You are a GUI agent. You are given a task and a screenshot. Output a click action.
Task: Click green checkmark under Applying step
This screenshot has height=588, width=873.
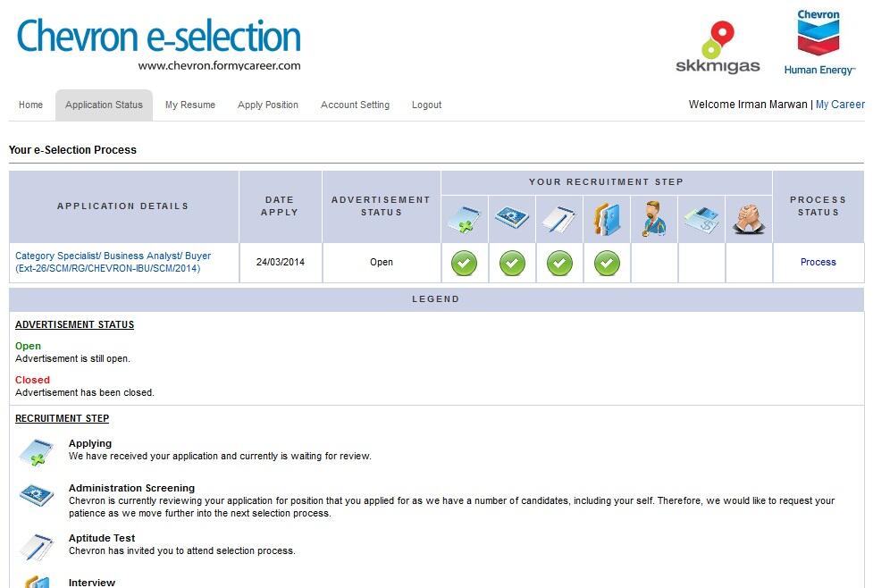(465, 263)
